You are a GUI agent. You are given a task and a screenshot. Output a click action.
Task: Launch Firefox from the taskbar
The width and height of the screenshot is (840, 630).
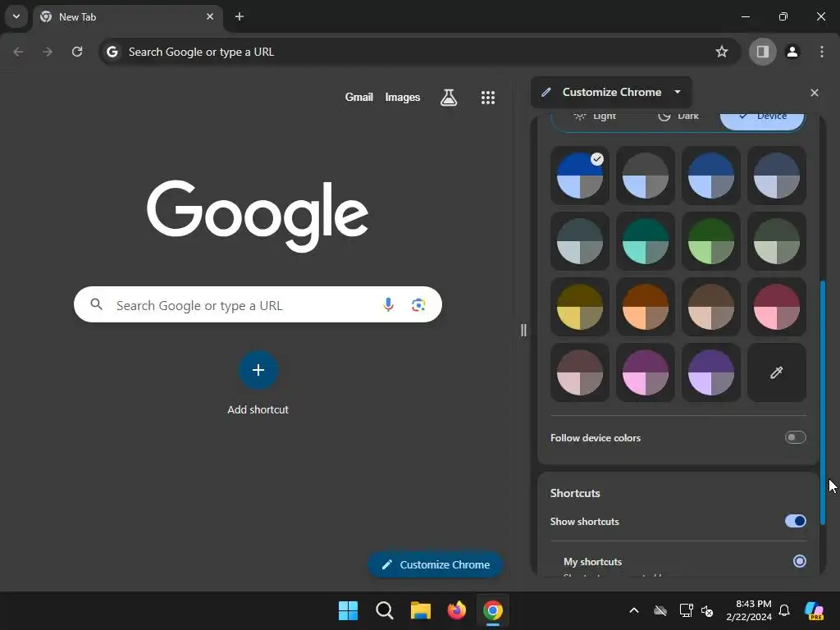[x=456, y=610]
